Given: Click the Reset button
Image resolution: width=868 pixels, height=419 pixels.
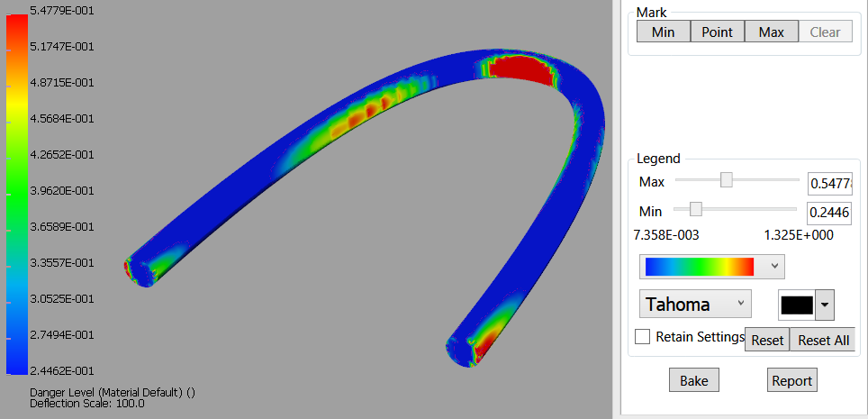Looking at the screenshot, I should 767,340.
